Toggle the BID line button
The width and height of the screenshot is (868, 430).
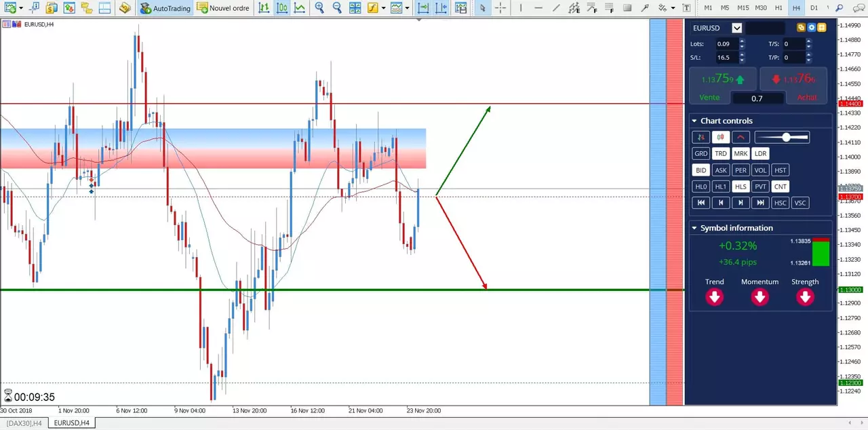coord(701,170)
